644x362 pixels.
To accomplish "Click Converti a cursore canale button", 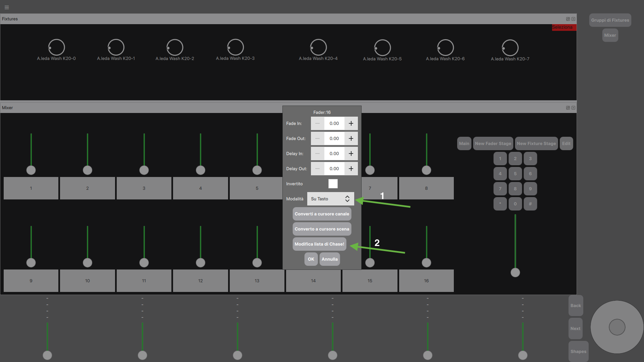I will [322, 214].
